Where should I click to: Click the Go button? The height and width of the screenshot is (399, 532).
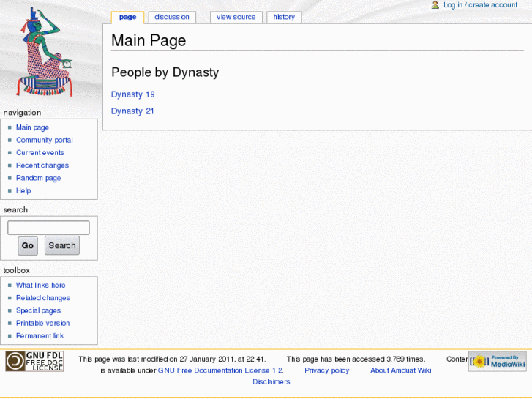point(28,245)
